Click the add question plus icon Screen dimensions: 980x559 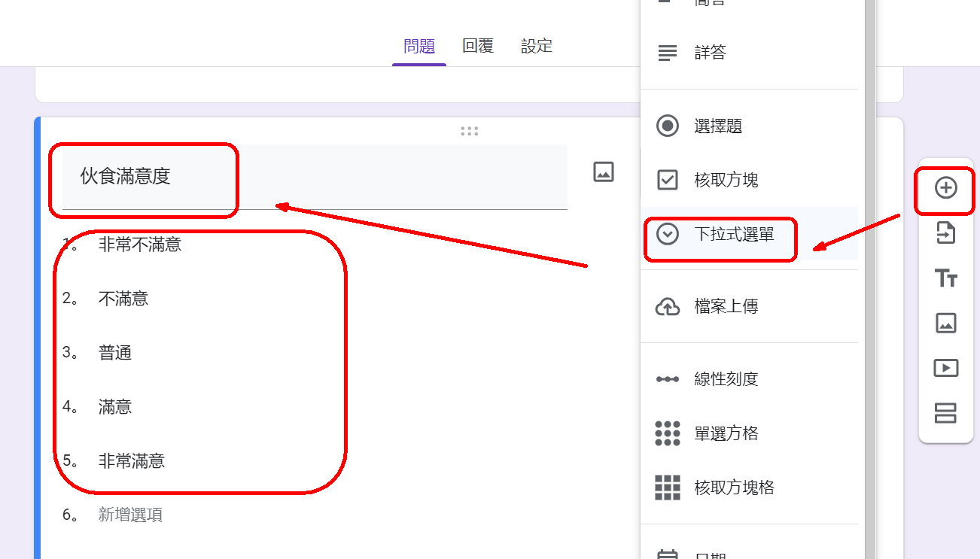pos(945,188)
